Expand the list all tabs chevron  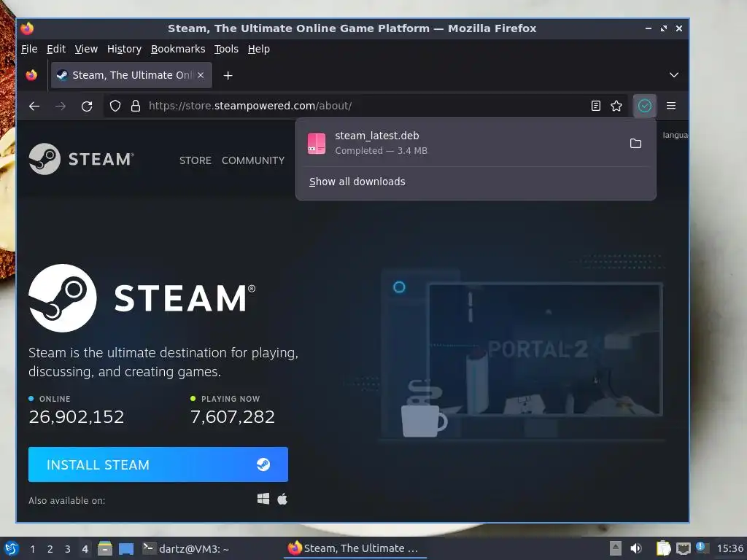673,75
